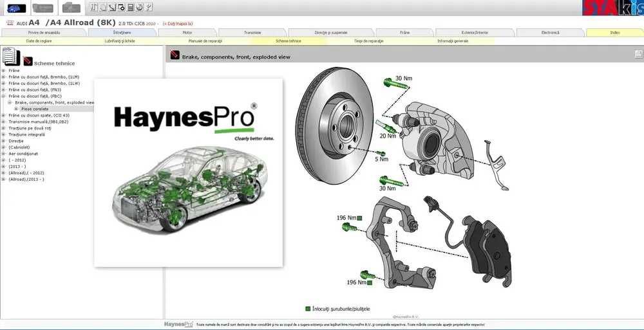The height and width of the screenshot is (330, 644).
Task: Open the calculator toolbar icon
Action: [x=131, y=7]
